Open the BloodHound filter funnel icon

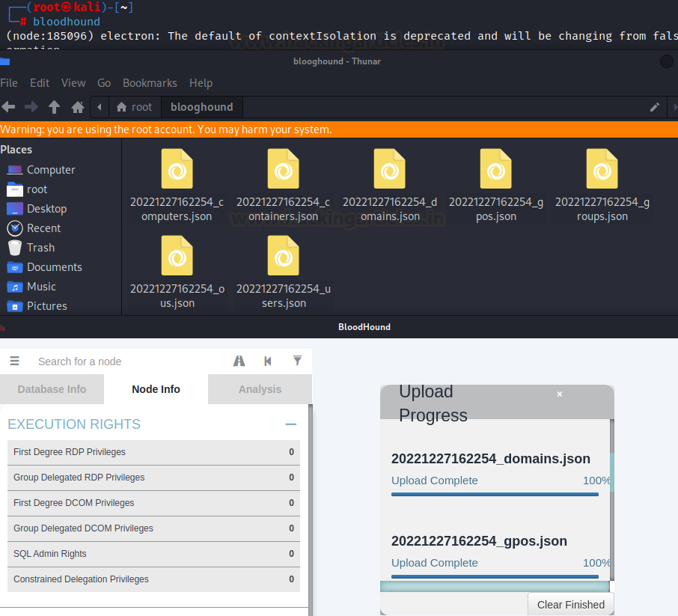click(x=298, y=361)
